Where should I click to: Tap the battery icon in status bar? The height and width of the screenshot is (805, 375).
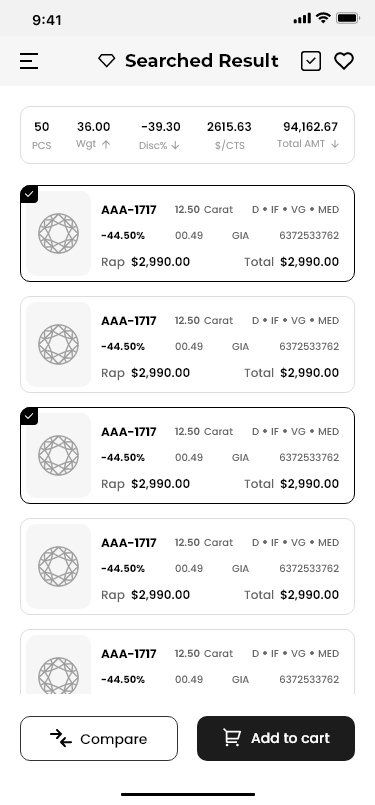pos(348,18)
